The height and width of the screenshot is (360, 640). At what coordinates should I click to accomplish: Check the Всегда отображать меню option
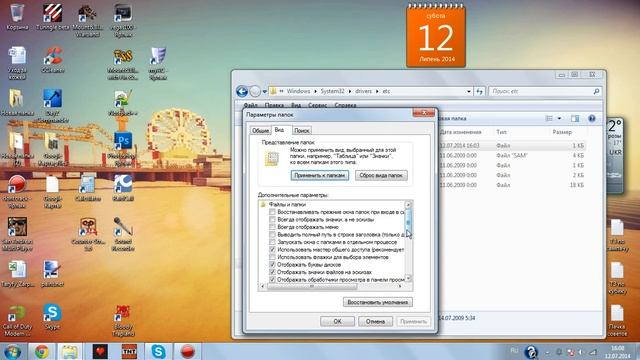click(272, 227)
